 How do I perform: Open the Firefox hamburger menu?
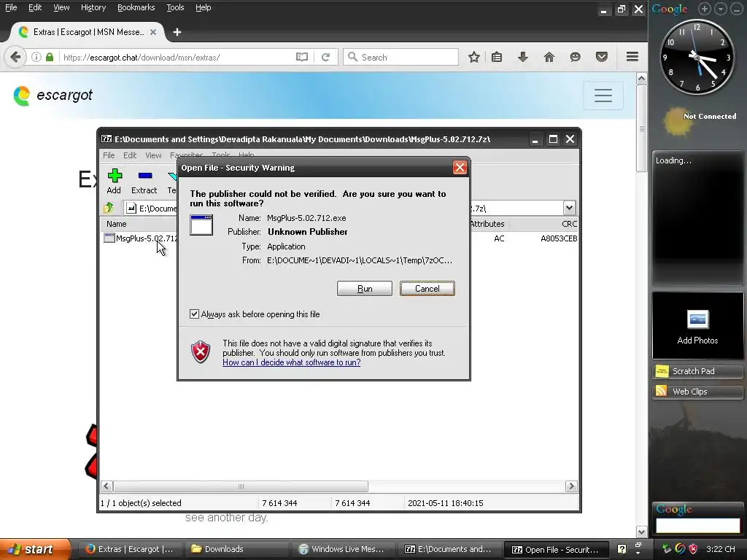[632, 57]
